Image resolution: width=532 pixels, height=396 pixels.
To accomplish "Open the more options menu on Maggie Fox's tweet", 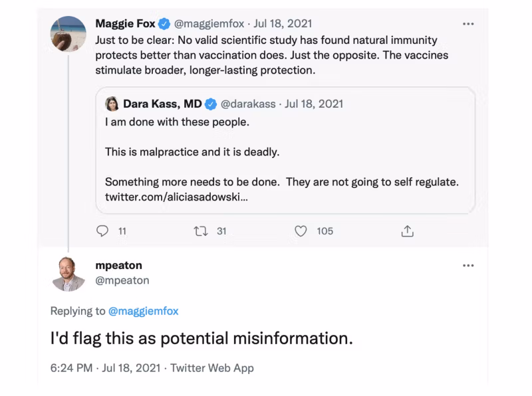I will pos(468,24).
